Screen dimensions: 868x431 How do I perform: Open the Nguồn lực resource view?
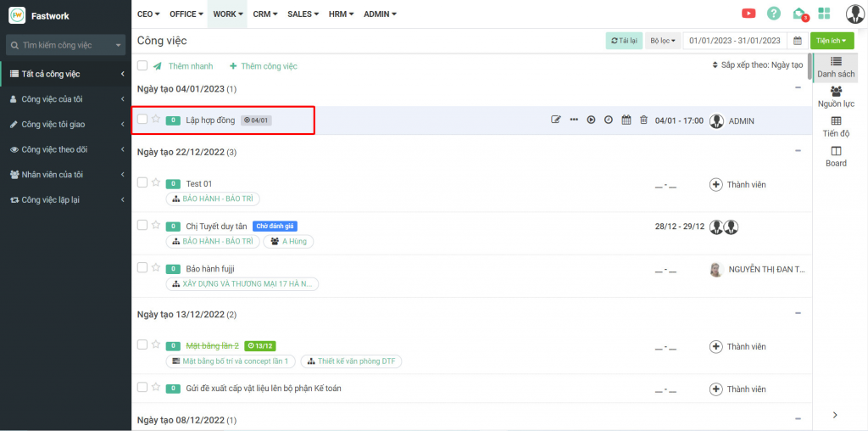coord(836,97)
